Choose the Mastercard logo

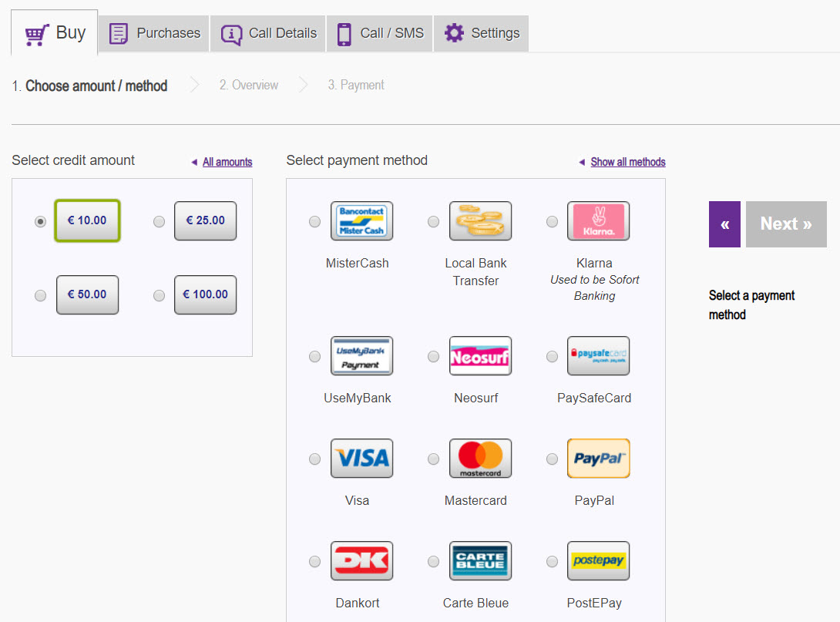pos(480,459)
